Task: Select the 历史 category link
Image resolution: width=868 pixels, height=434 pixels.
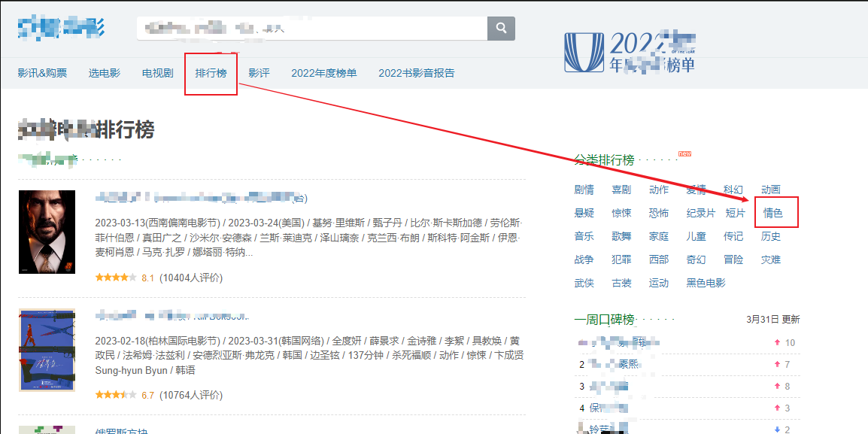Action: coord(770,236)
